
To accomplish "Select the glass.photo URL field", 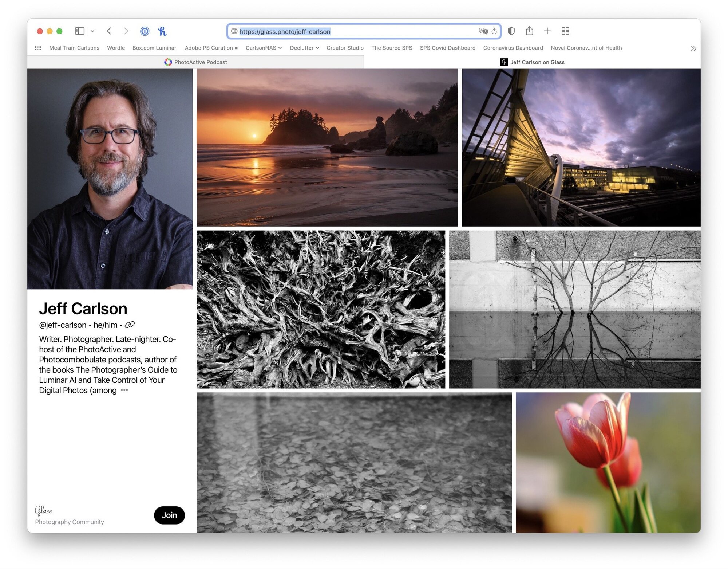I will [363, 31].
